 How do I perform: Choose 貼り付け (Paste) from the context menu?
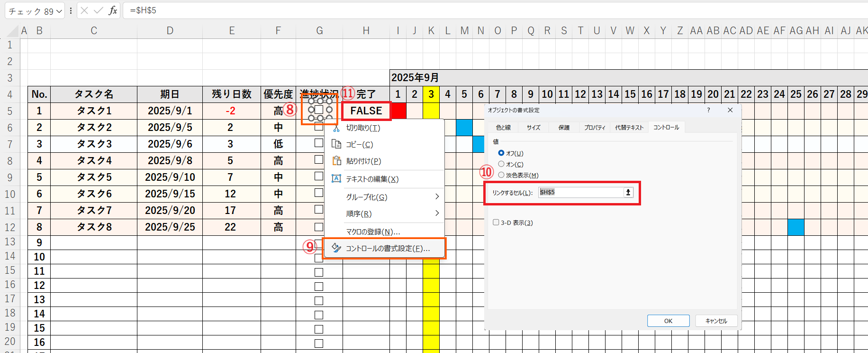[363, 161]
